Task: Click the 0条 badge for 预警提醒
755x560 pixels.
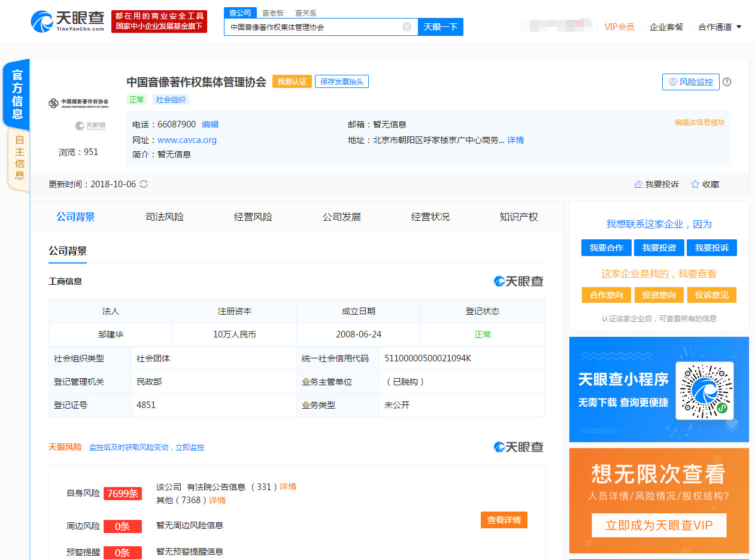Action: tap(123, 553)
